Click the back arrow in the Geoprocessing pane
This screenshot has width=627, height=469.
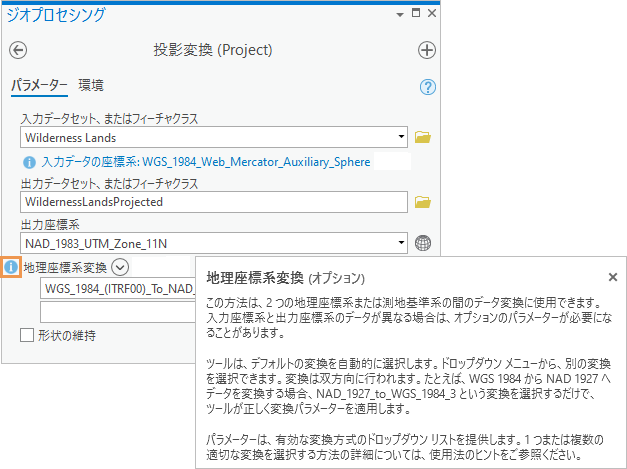tap(18, 50)
